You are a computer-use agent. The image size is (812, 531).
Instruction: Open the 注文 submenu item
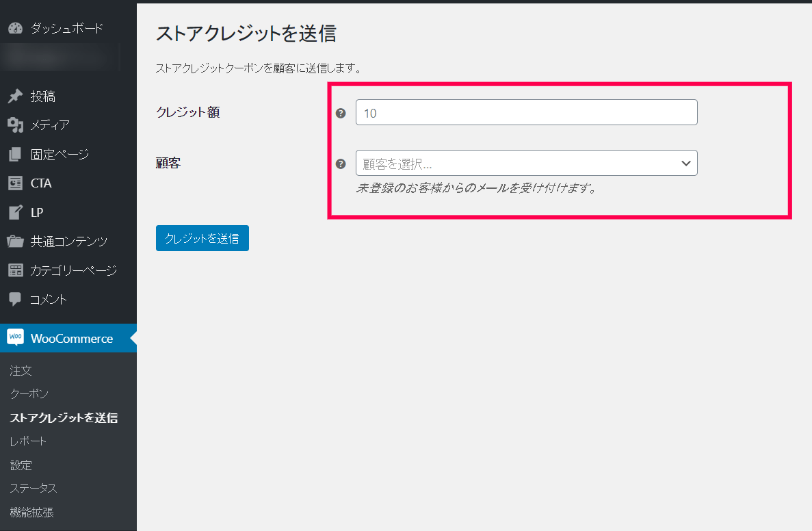(21, 371)
